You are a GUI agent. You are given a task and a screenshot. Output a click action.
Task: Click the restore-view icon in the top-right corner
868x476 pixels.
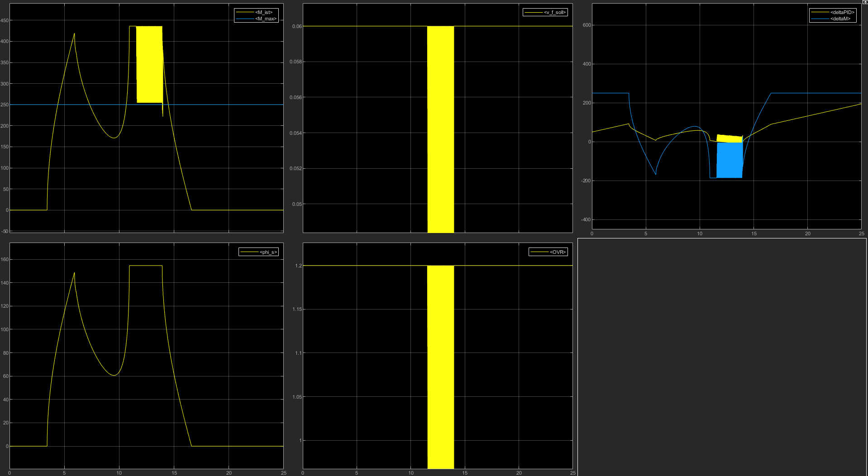pos(864,2)
